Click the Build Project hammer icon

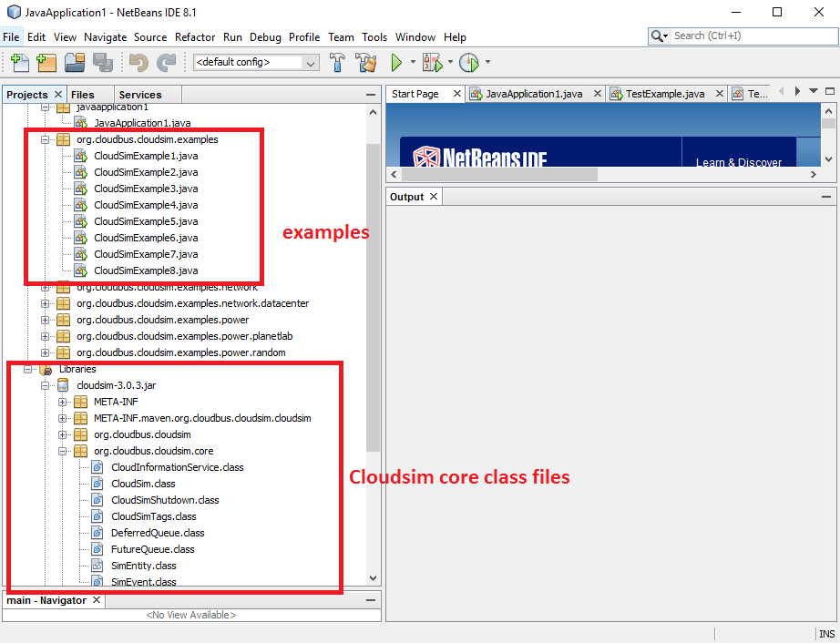point(337,63)
